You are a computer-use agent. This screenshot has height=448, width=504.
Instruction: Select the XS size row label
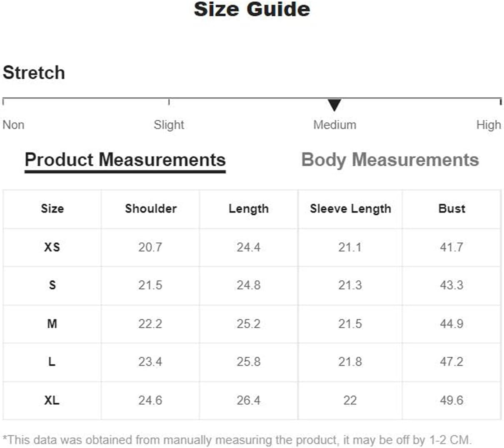pos(52,247)
